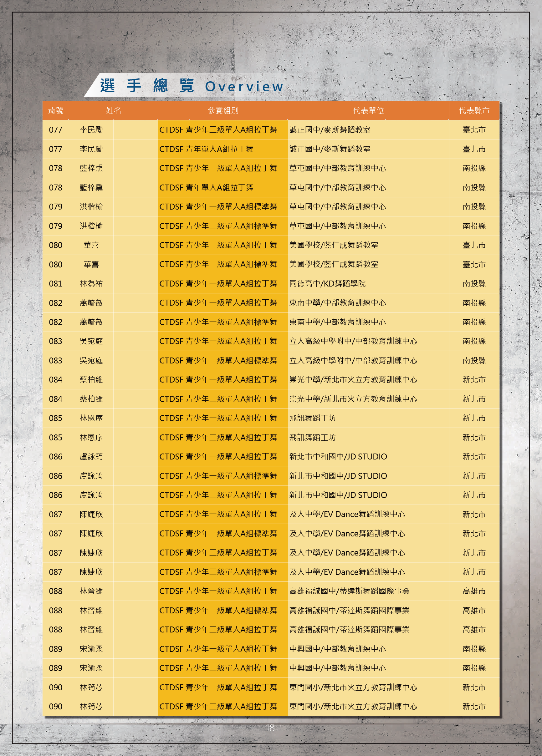Click 蕭毓叡 in the 一級拉丁舞 row
Viewport: 542px width, 756px height.
tap(91, 303)
